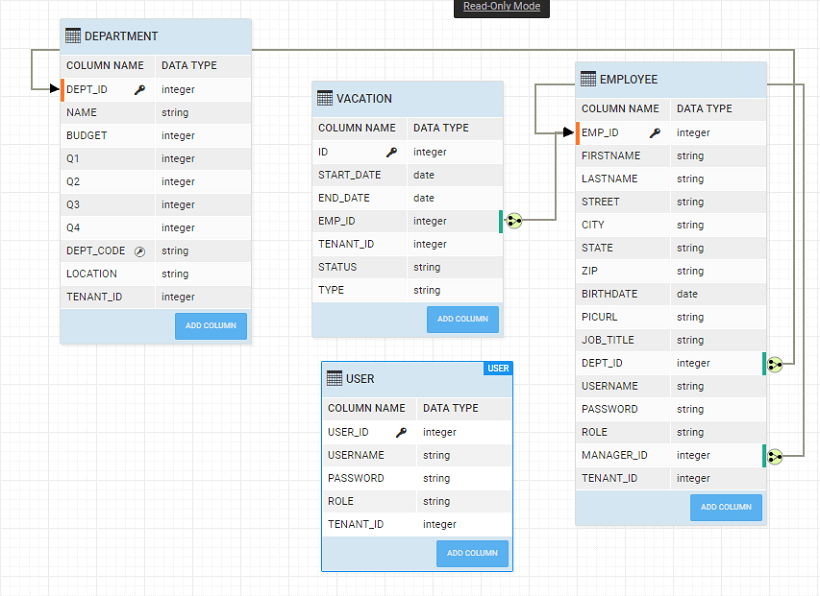Click the DEPARTMENT table grid icon
This screenshot has width=820, height=596.
click(x=73, y=36)
